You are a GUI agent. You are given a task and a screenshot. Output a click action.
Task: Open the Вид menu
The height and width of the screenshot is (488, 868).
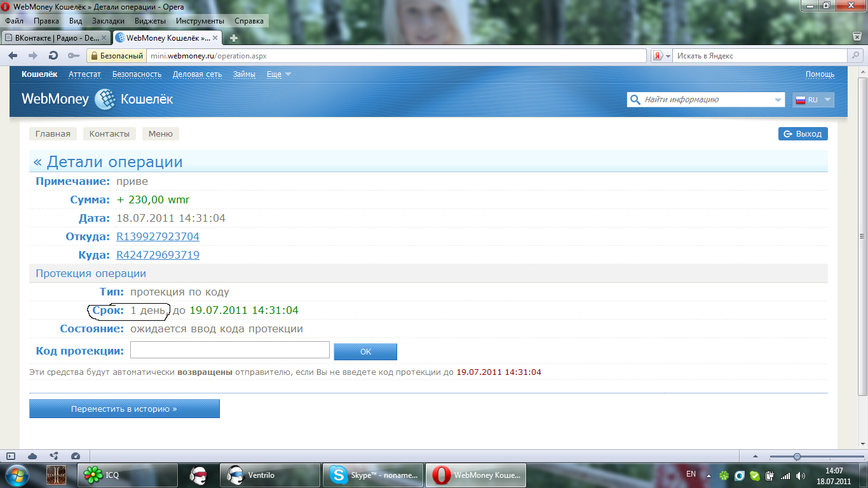[x=76, y=21]
